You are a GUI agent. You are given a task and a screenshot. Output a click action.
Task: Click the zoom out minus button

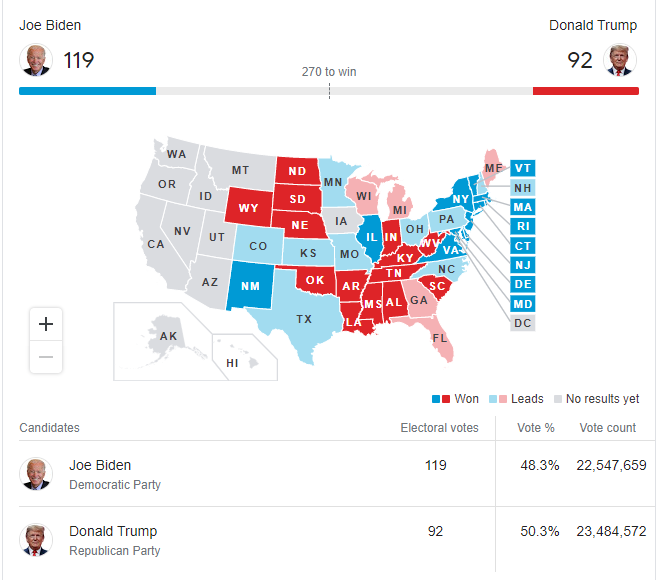pyautogui.click(x=46, y=357)
